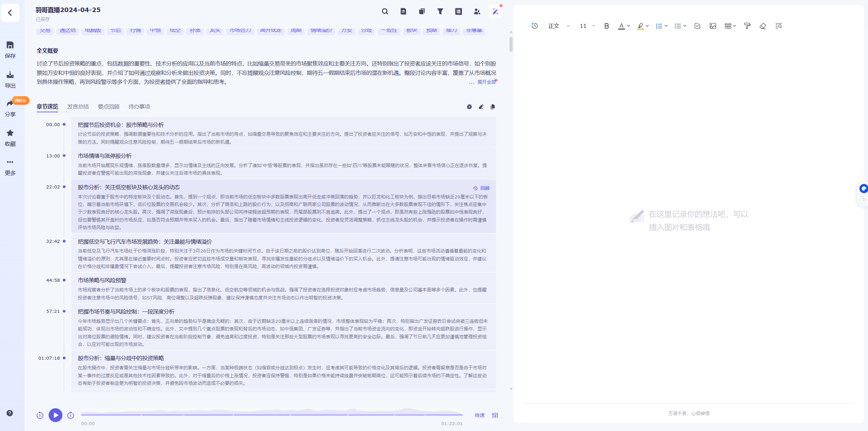
Task: Open the 正文 paragraph style dropdown
Action: [558, 26]
